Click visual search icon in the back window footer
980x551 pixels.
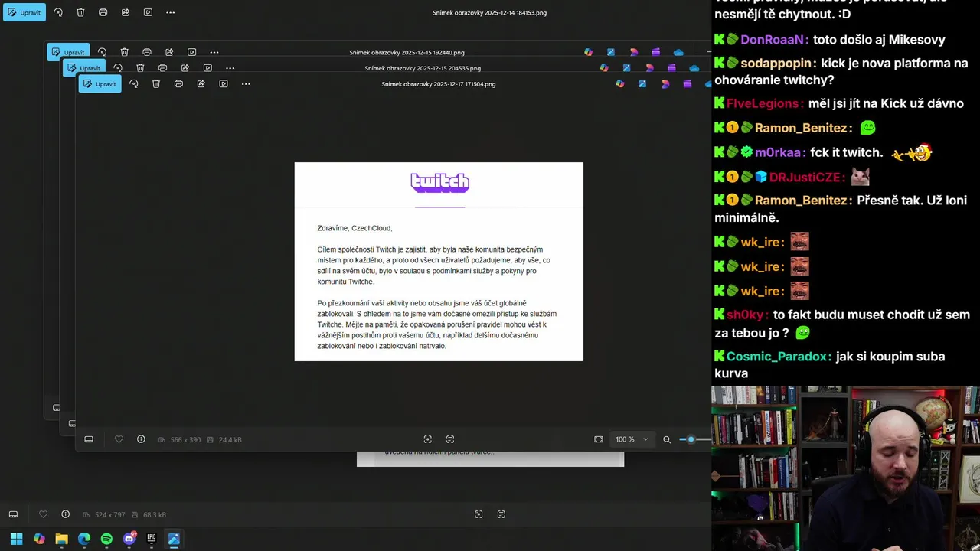[479, 514]
